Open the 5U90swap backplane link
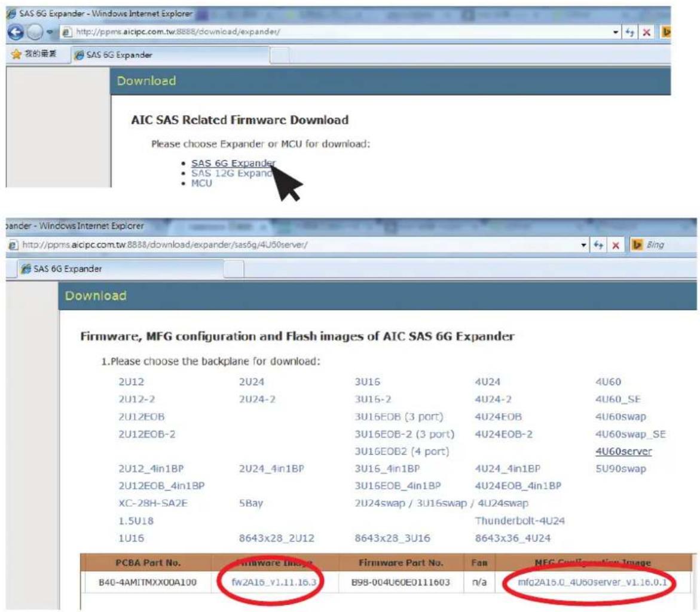This screenshot has width=700, height=612. click(x=620, y=469)
